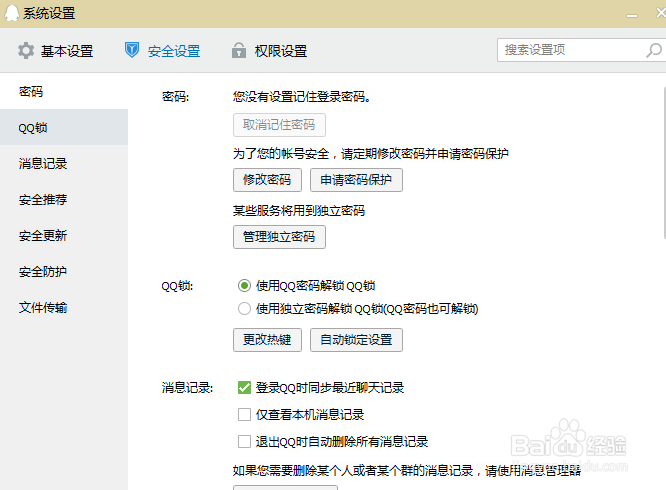
Task: Click the 申请密码保护 button
Action: (x=356, y=180)
